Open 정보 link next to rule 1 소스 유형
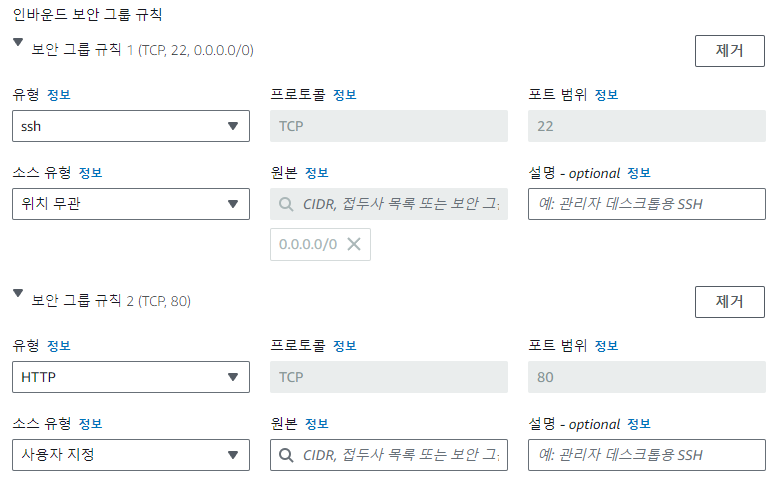 90,173
